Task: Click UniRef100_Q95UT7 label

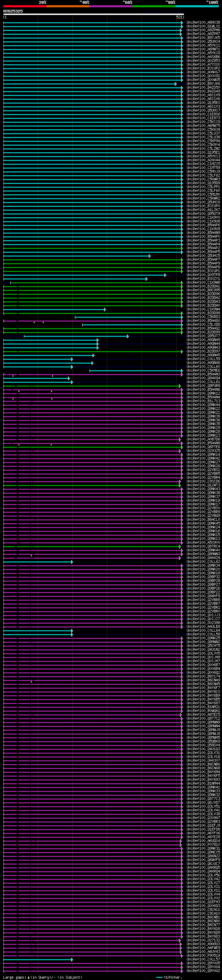Action: (203, 336)
